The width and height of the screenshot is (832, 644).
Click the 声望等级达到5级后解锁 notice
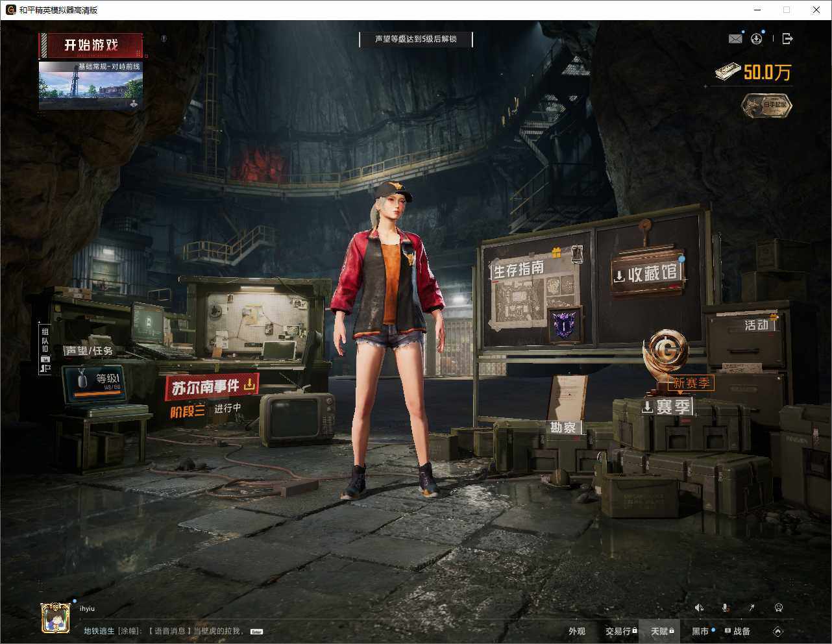point(416,39)
